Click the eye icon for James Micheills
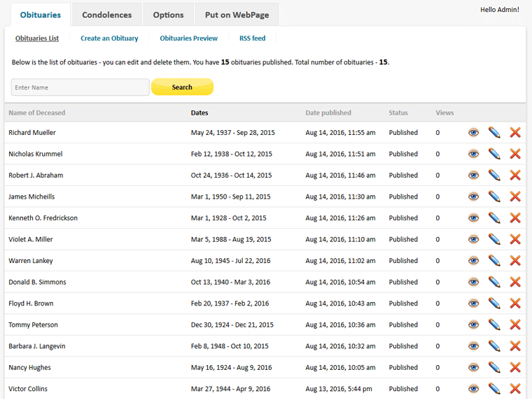The image size is (532, 400). [x=473, y=197]
